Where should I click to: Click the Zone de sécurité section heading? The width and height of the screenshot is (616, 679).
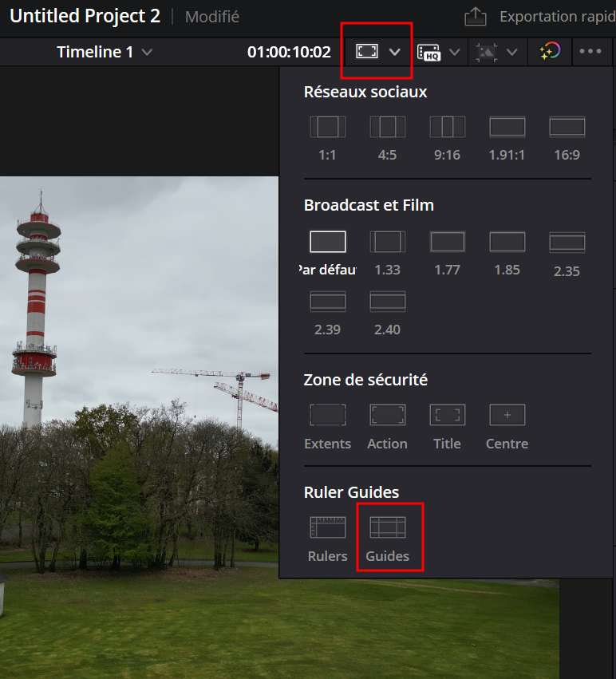365,380
